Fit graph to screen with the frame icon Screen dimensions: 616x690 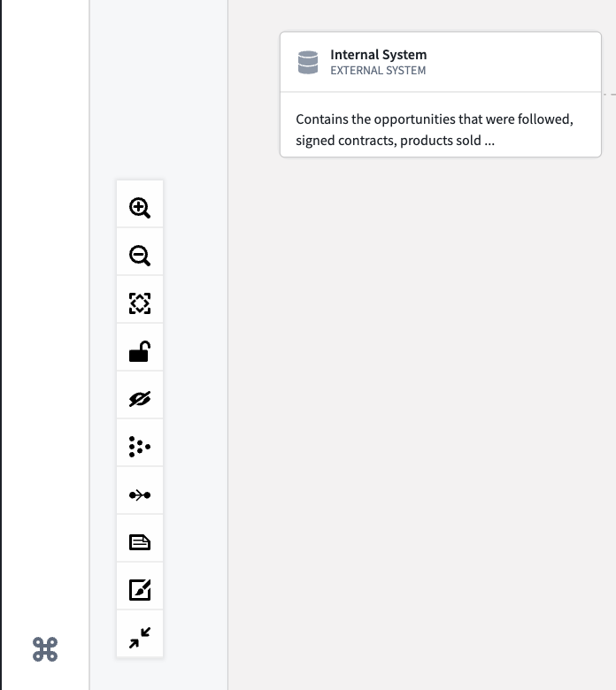(140, 303)
